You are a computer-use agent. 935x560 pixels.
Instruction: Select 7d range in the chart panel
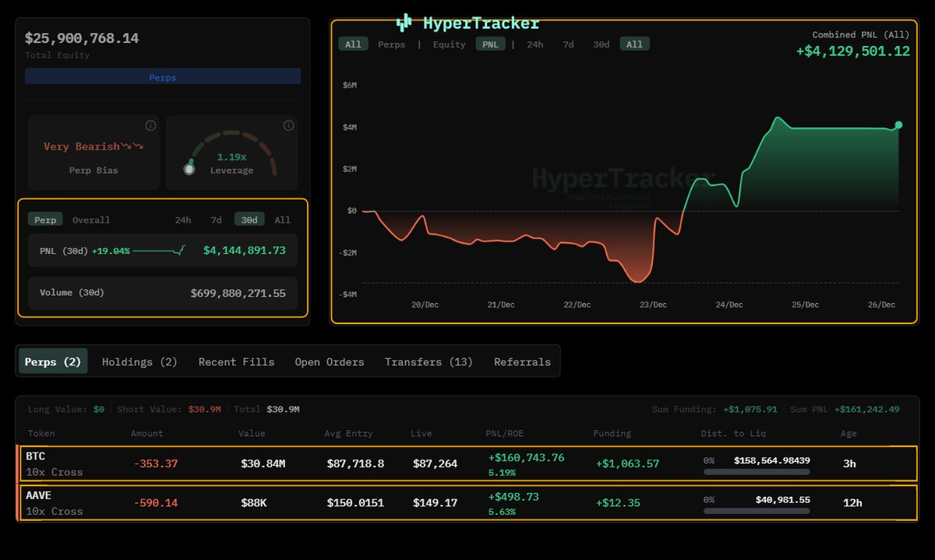(568, 44)
